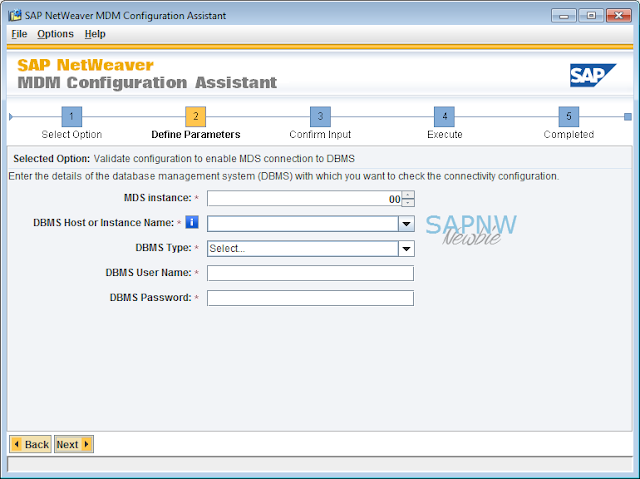Focus the DBMS Password field

pyautogui.click(x=310, y=298)
